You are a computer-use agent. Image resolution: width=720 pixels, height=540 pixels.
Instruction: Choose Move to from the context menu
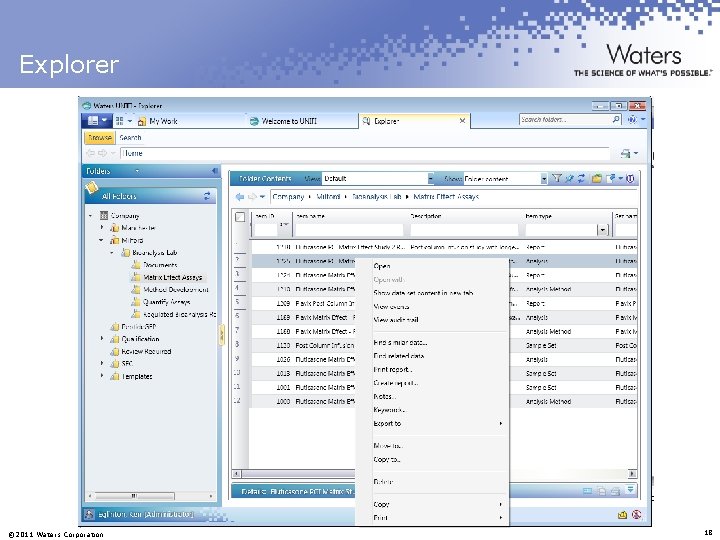pos(388,446)
